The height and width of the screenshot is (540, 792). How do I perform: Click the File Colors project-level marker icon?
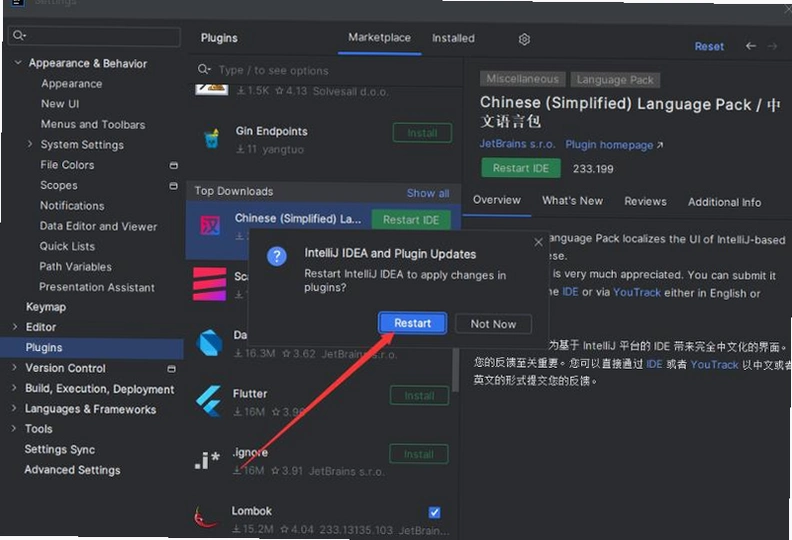[173, 165]
